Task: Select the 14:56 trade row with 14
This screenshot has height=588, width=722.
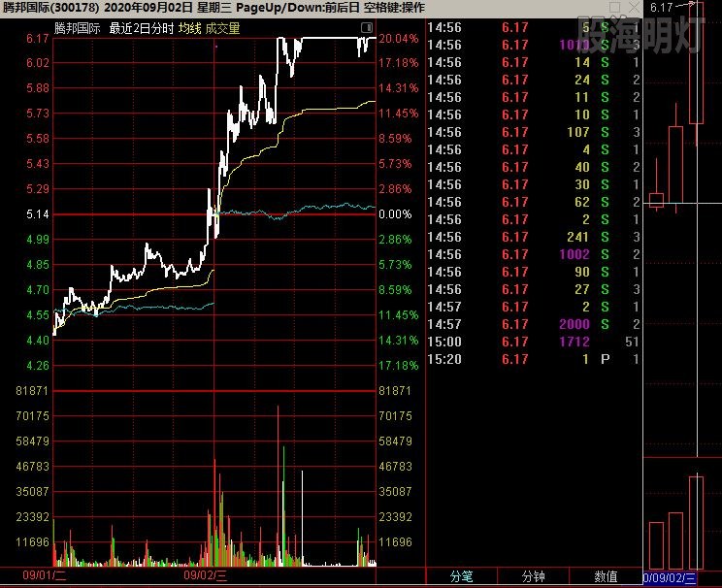Action: point(534,62)
